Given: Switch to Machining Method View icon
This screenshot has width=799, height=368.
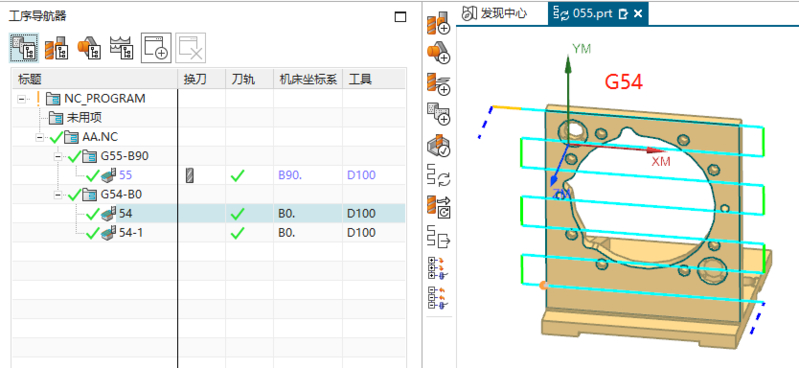Looking at the screenshot, I should (121, 48).
